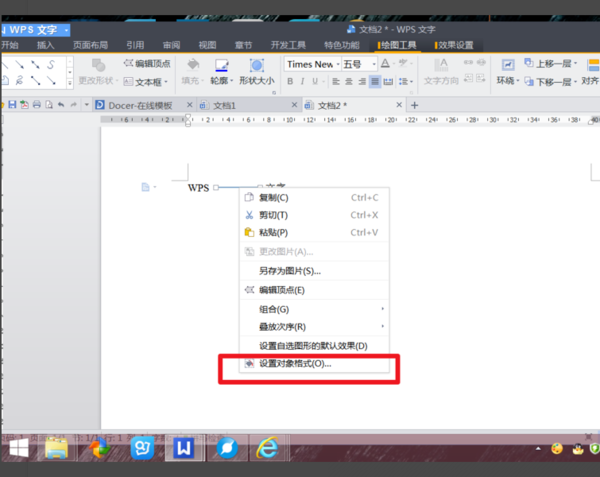Screen dimensions: 600x477
Task: Open the 效果设置 ribbon tab
Action: coord(455,45)
